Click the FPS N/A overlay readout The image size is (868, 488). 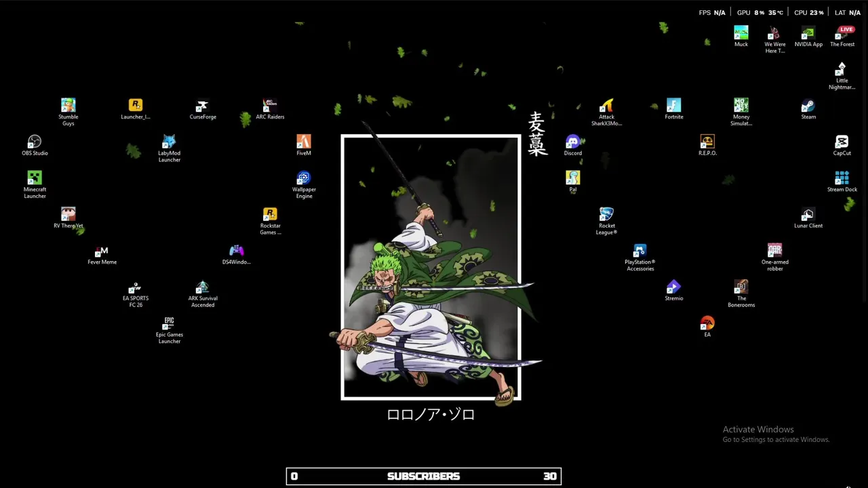pyautogui.click(x=712, y=12)
